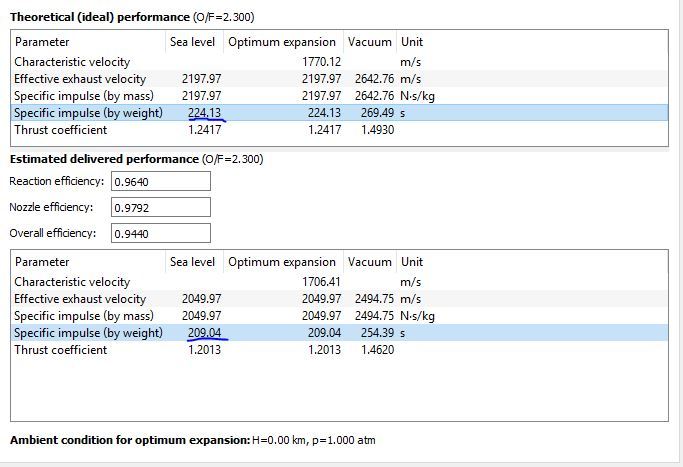Click the Nozzle efficiency input field
The image size is (683, 467).
coord(160,207)
